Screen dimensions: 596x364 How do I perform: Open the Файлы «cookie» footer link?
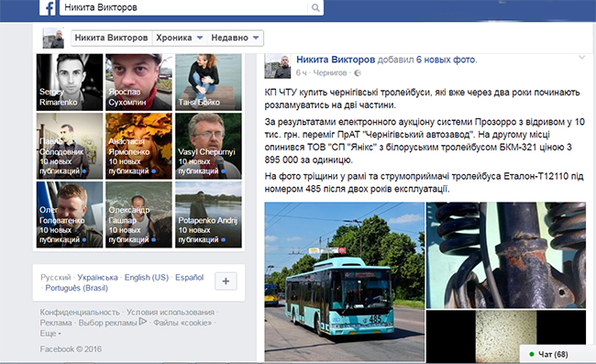tap(182, 323)
